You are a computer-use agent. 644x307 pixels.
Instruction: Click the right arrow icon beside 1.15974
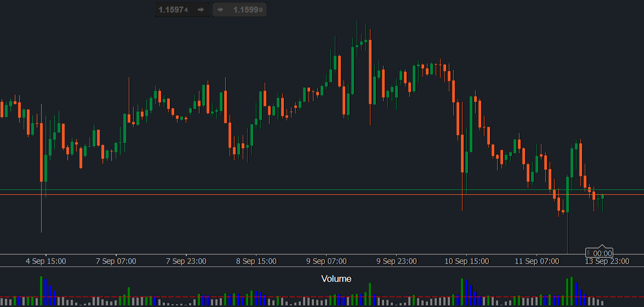201,9
